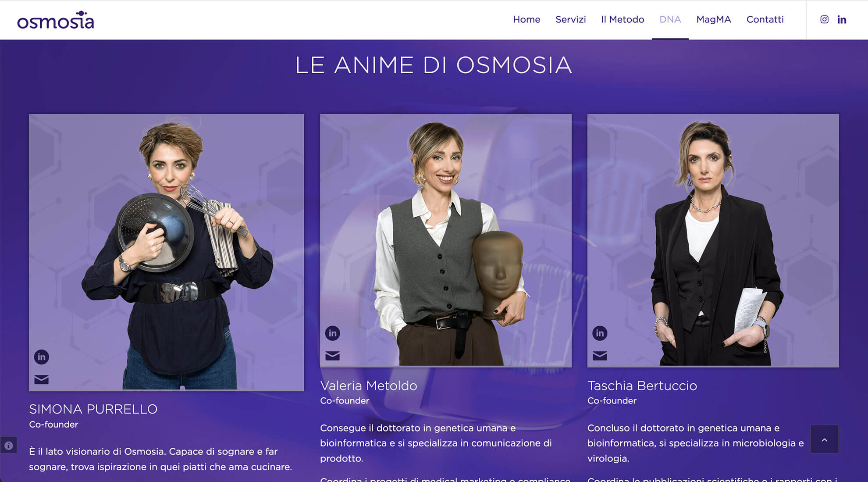Open Taschia Bertuccio's LinkedIn icon

click(600, 333)
